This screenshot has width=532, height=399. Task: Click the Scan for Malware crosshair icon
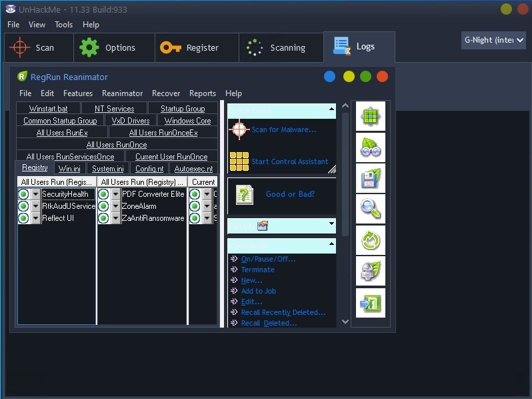coord(239,129)
